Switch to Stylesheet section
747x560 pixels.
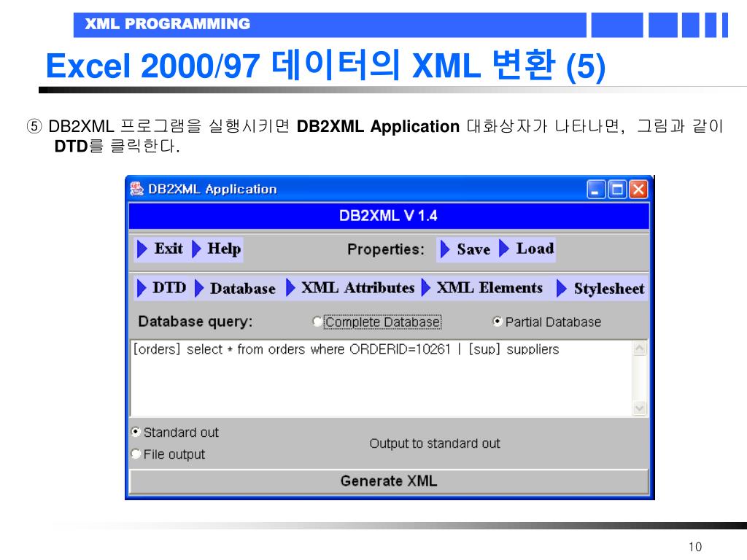601,288
